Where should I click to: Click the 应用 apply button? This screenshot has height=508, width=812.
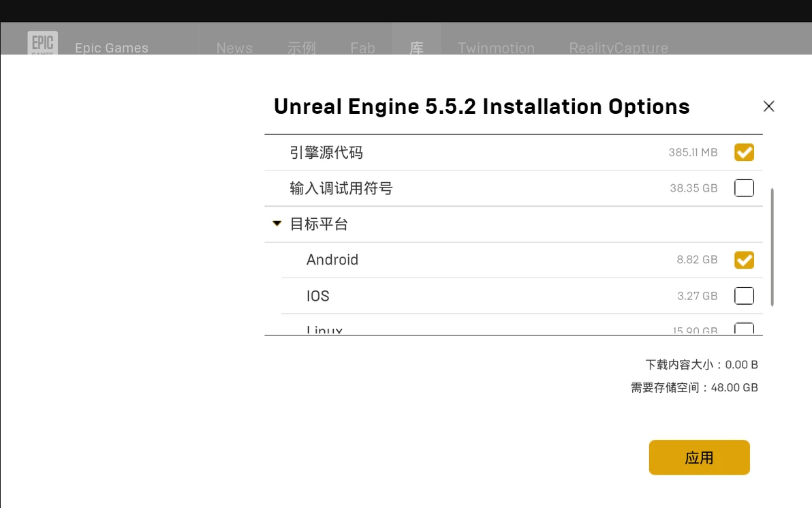[x=699, y=457]
